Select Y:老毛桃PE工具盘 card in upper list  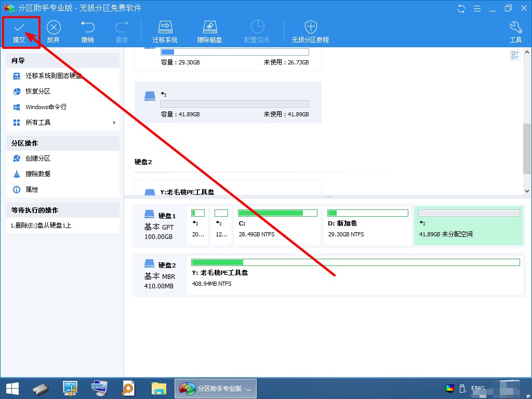pyautogui.click(x=228, y=188)
